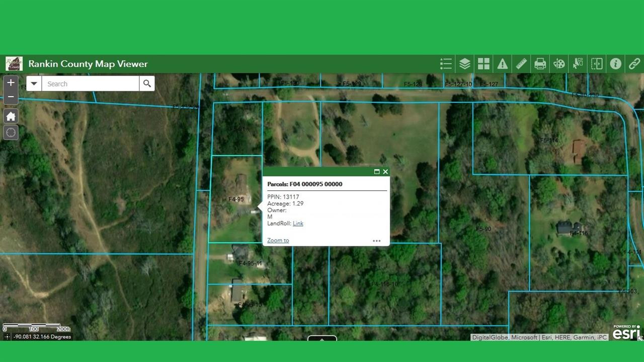This screenshot has height=362, width=644.
Task: Return map to default home extent
Action: (11, 116)
